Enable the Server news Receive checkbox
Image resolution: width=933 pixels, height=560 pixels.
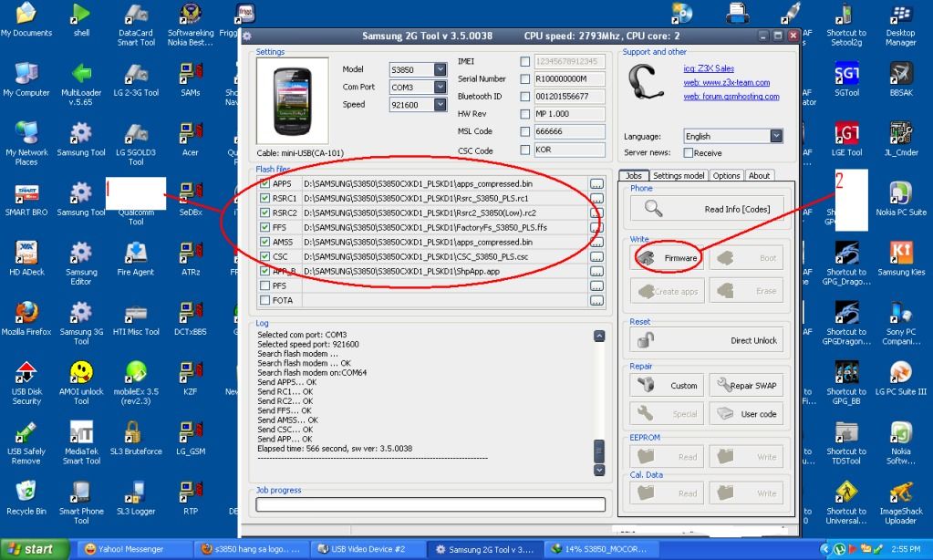click(689, 153)
